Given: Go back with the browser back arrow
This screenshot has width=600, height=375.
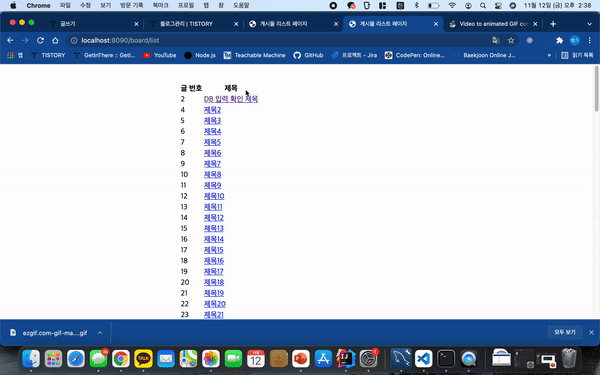Looking at the screenshot, I should pyautogui.click(x=10, y=40).
